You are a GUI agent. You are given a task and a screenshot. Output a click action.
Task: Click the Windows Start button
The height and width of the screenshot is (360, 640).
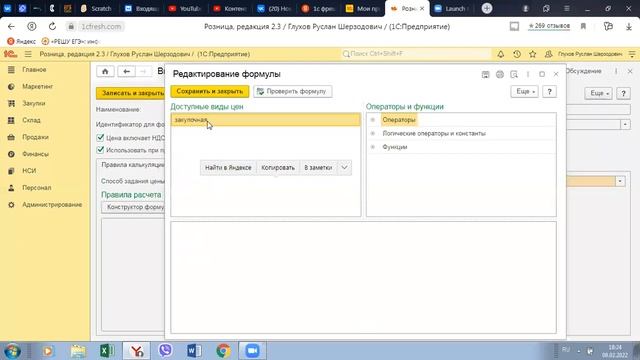click(12, 351)
